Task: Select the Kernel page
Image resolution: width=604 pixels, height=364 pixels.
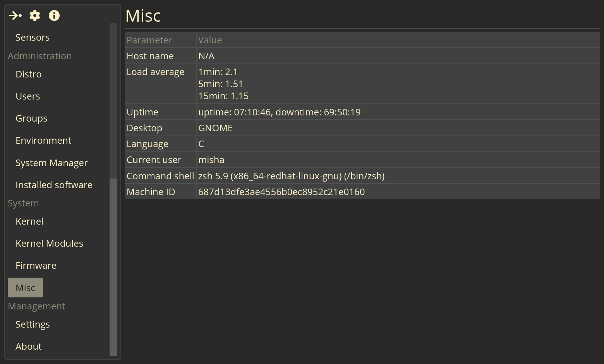Action: pos(29,221)
